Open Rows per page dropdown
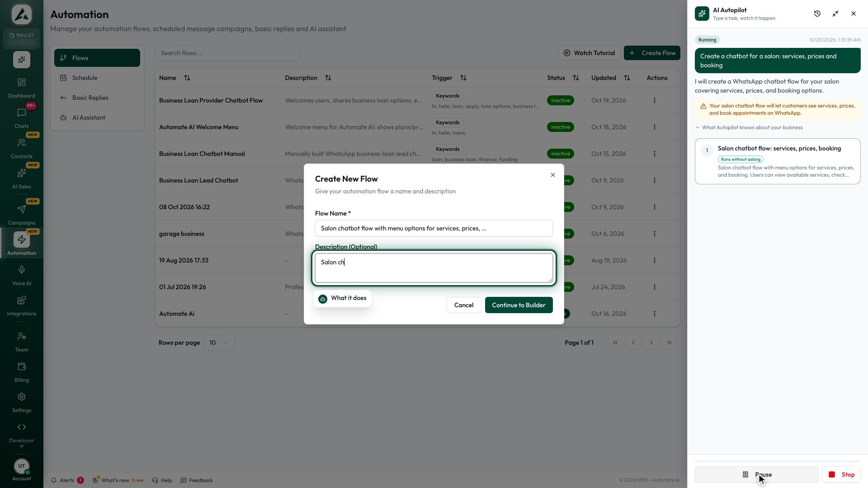Screen dimensions: 868x488 [219, 343]
